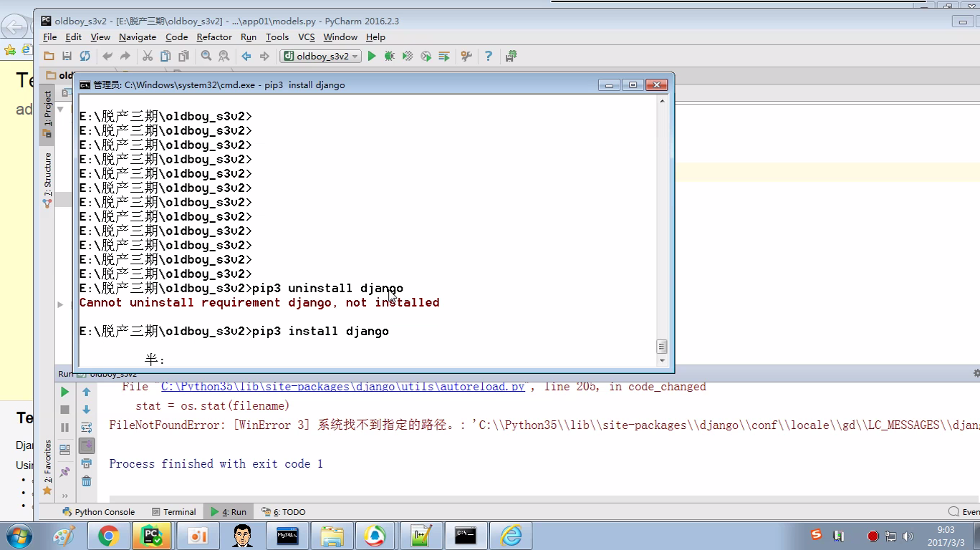The height and width of the screenshot is (550, 980).
Task: Click the Forward navigation arrow
Action: (x=264, y=56)
